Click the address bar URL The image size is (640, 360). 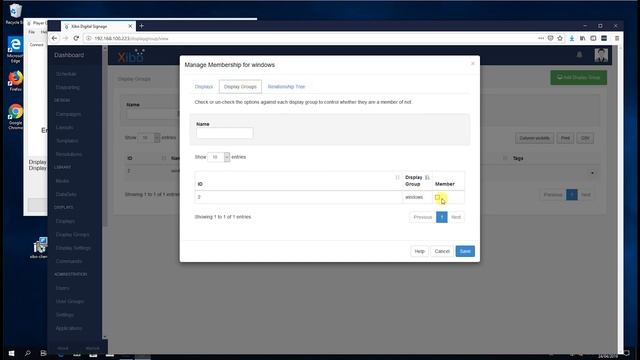point(131,38)
